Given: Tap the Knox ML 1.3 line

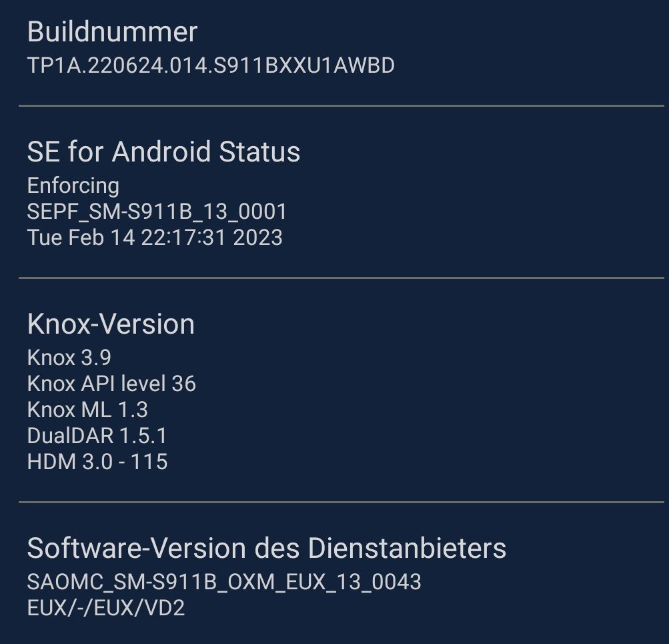Looking at the screenshot, I should click(87, 410).
